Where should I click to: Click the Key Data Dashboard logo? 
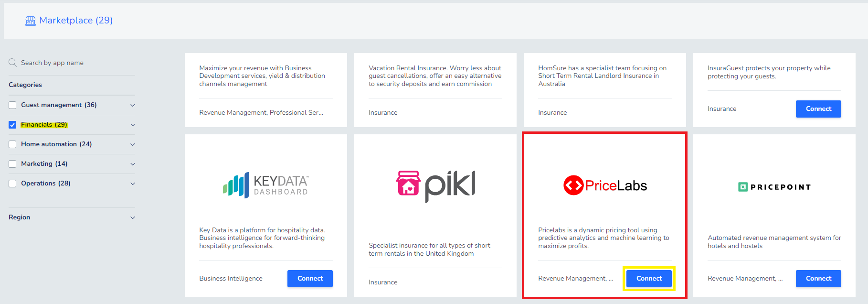click(x=265, y=185)
